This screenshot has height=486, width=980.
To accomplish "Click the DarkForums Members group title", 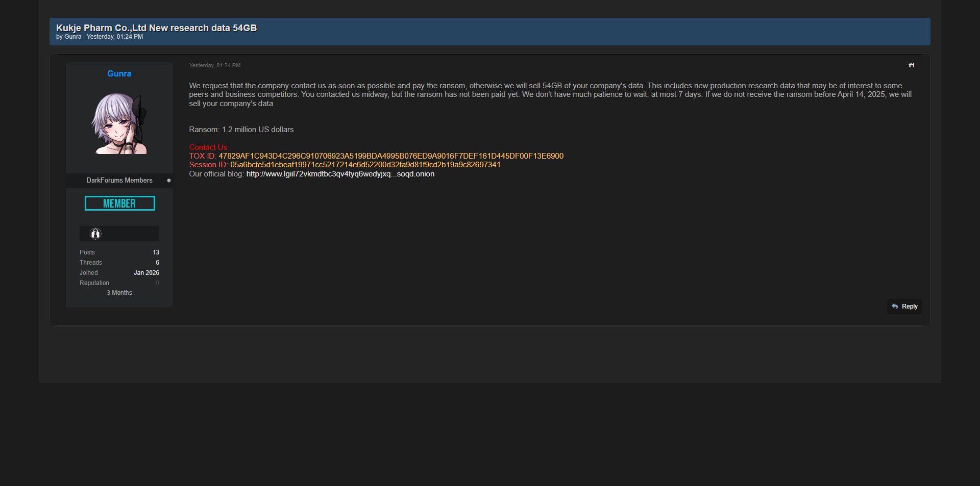I will click(x=119, y=181).
